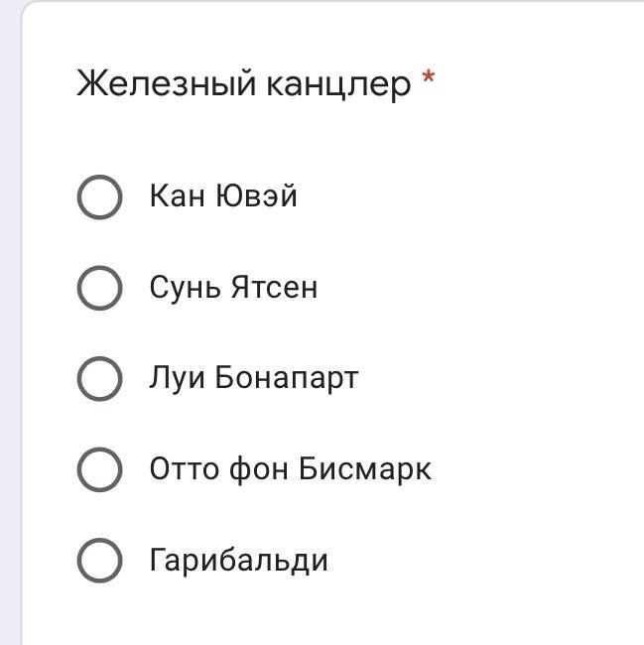Click the "Отто фон Бисмарк" answer label
Image resolution: width=644 pixels, height=645 pixels.
point(290,469)
